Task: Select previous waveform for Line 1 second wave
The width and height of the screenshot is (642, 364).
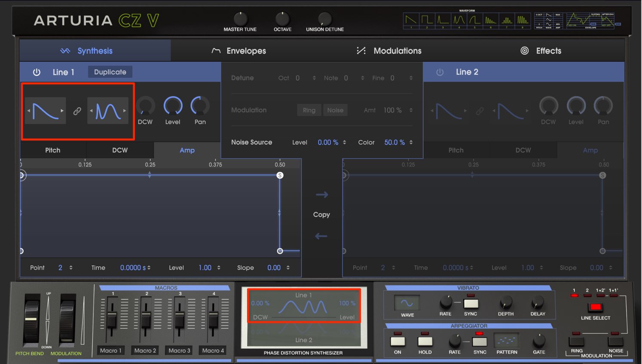Action: (x=91, y=111)
